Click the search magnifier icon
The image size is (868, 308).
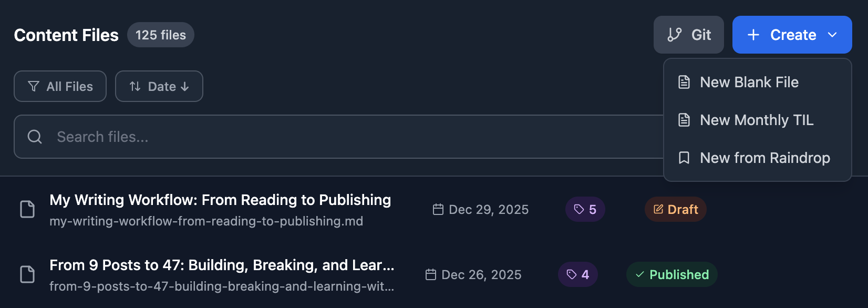point(35,137)
